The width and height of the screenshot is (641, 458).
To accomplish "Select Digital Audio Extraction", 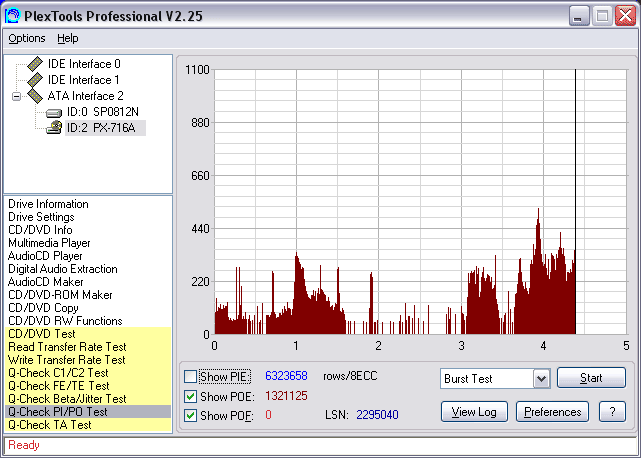I will (63, 269).
